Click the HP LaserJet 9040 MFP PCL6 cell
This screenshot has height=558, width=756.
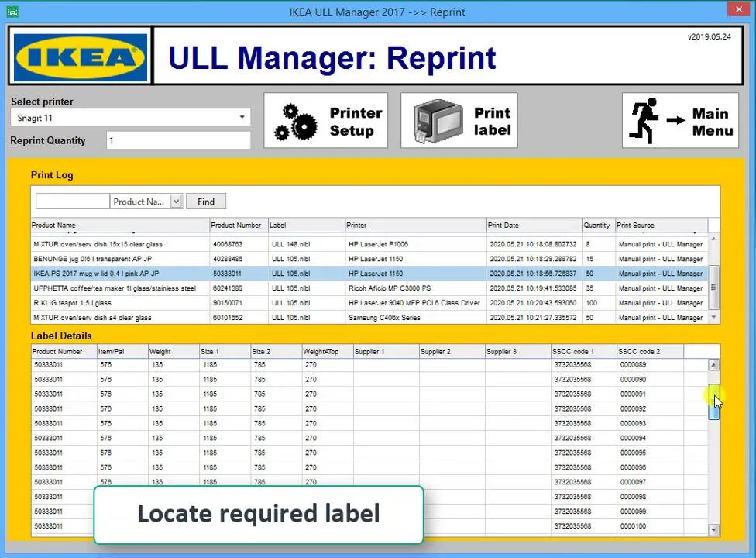click(x=414, y=303)
